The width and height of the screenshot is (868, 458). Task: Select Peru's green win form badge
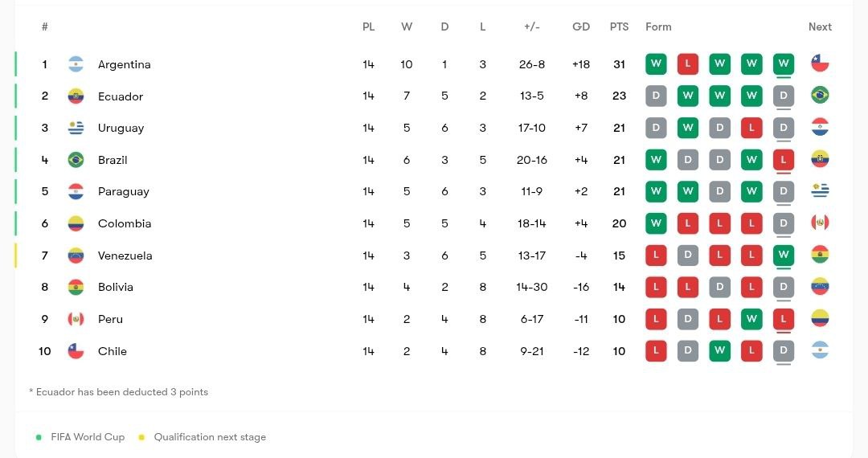pos(751,319)
